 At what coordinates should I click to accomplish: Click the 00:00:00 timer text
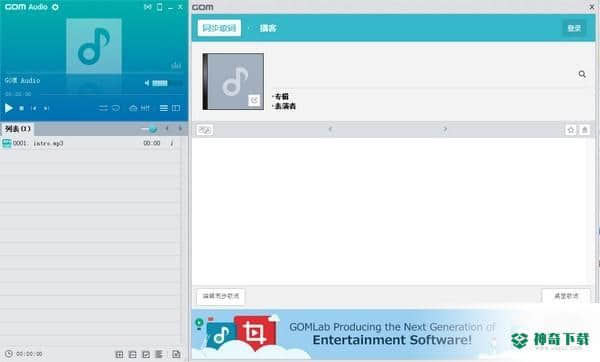(x=29, y=354)
